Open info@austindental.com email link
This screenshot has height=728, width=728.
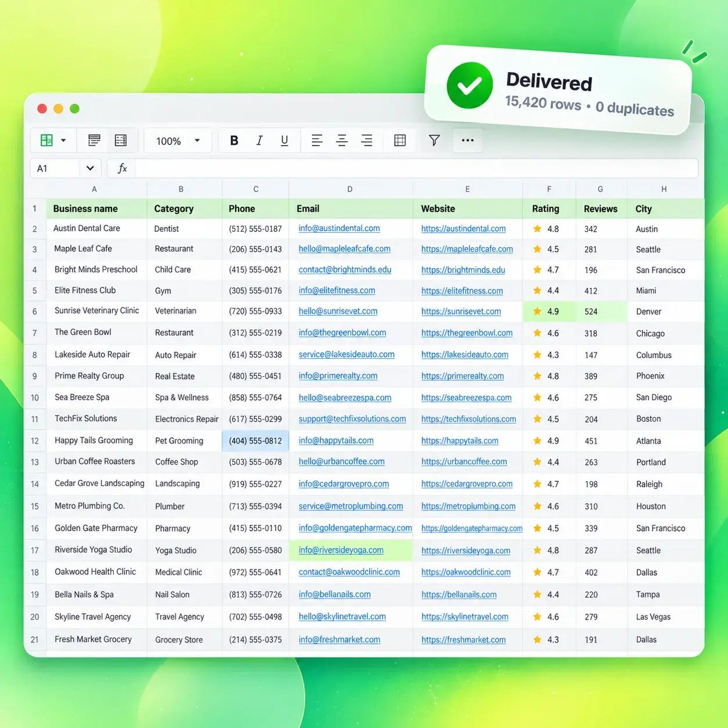tap(339, 229)
